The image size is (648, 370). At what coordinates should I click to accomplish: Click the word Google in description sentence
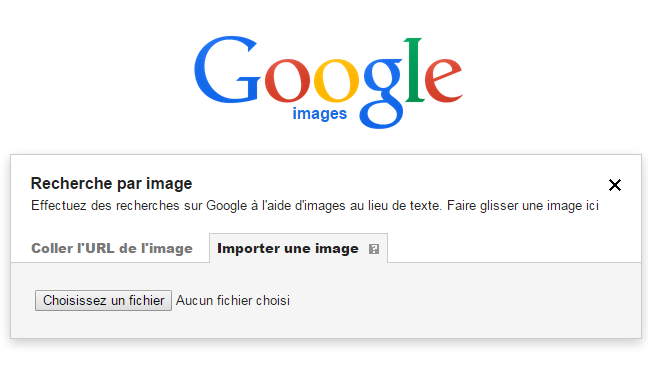coord(226,205)
